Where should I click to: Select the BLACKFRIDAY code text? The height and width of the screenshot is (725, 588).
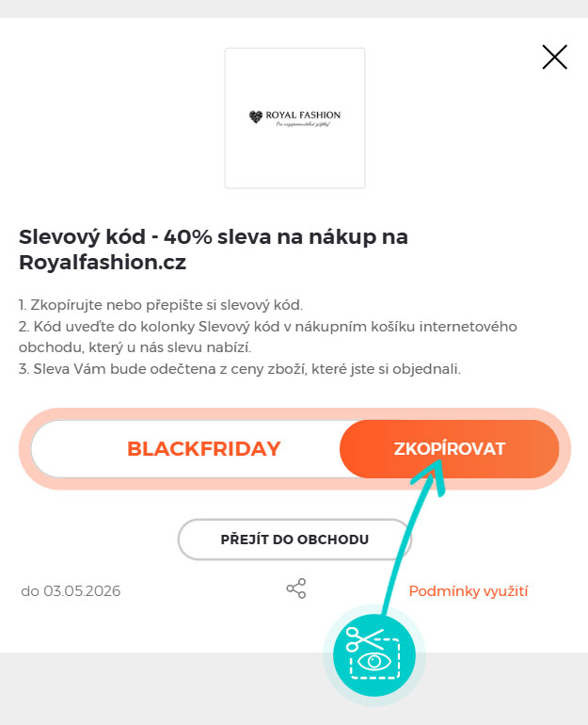coord(203,448)
